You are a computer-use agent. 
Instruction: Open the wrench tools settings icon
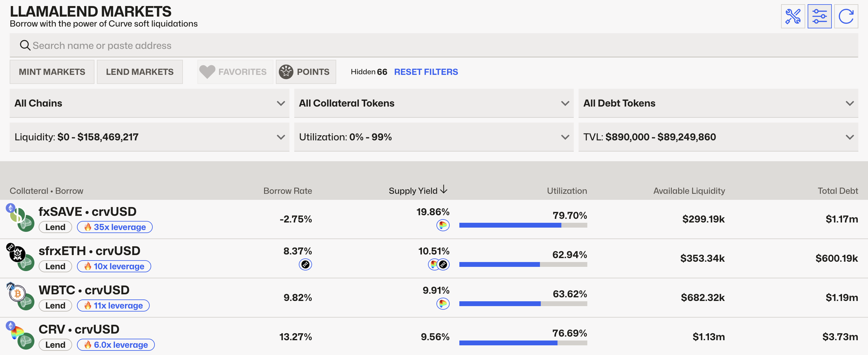point(793,16)
